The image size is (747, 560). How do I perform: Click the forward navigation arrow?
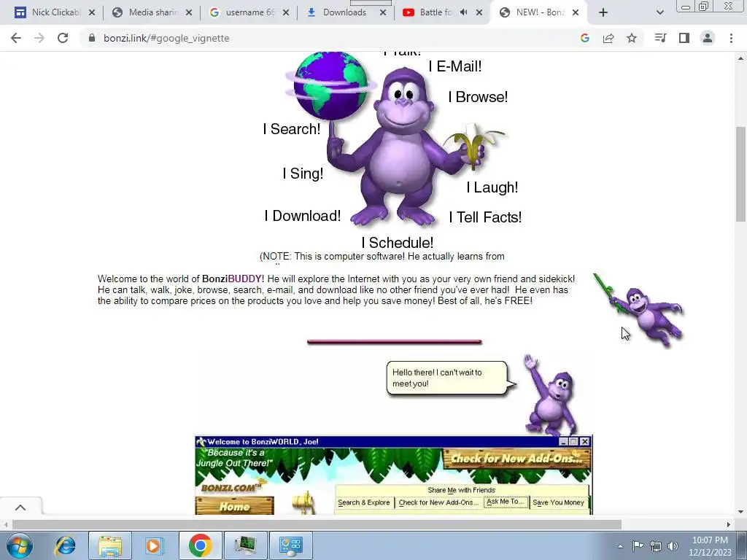tap(39, 38)
